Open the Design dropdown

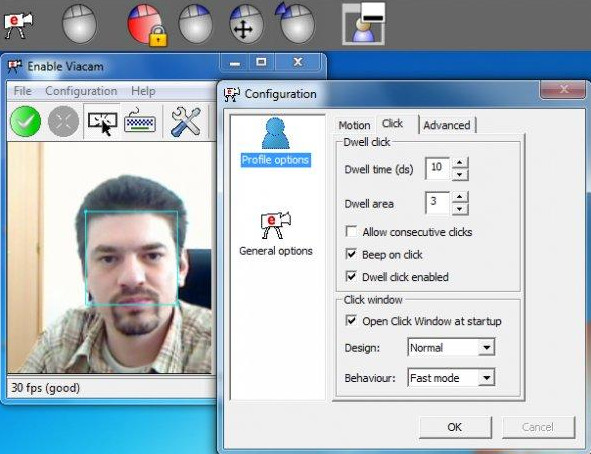click(451, 347)
